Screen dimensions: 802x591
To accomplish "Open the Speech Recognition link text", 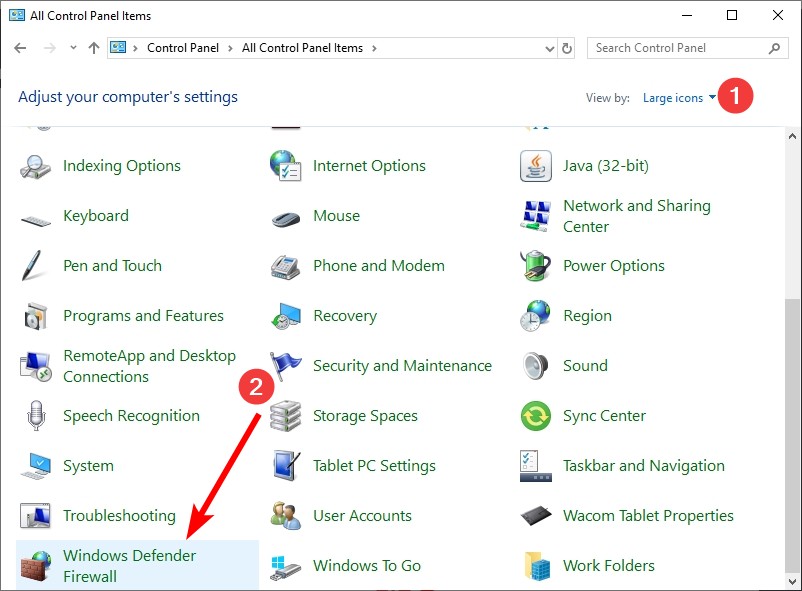I will click(x=131, y=415).
